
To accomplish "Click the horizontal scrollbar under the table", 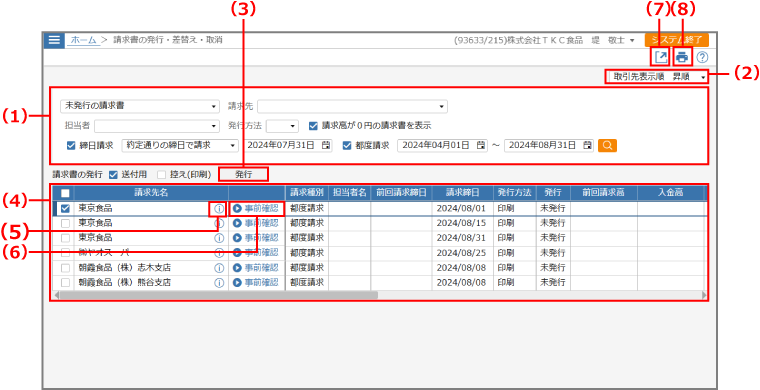I will 218,295.
